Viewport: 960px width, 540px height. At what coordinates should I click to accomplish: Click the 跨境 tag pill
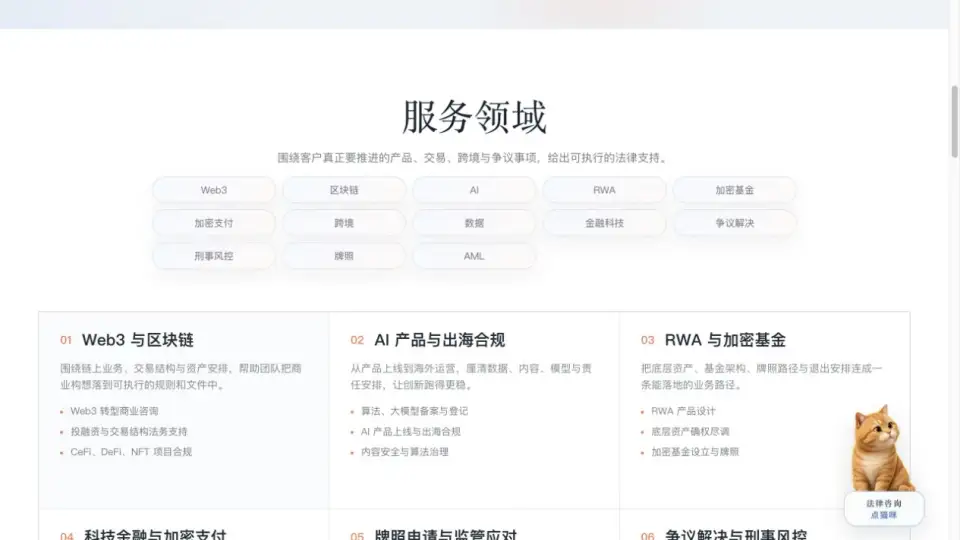[344, 223]
